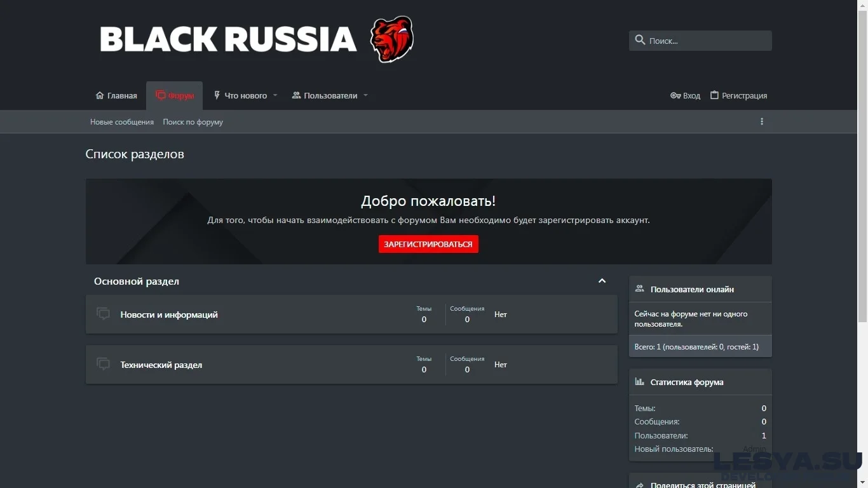
Task: Expand the Пользователи dropdown
Action: pos(365,95)
